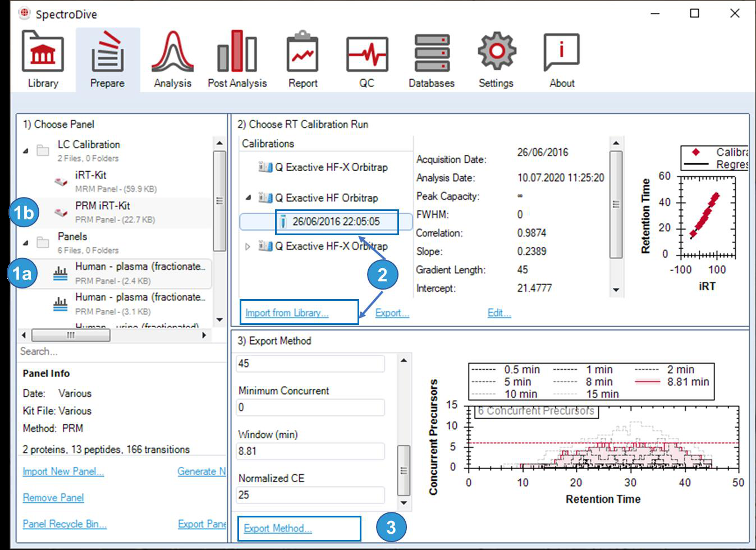
Task: Click panel tree scroll down arrow
Action: click(219, 320)
